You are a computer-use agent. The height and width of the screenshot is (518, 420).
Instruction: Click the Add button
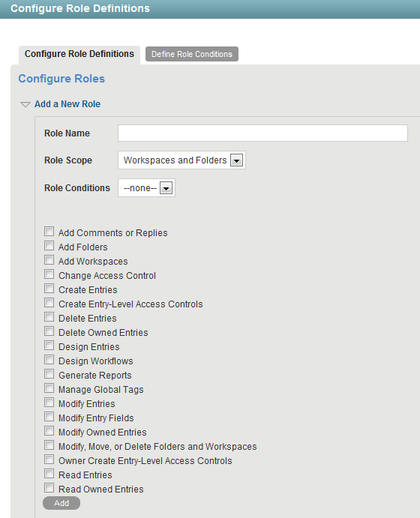pyautogui.click(x=61, y=503)
